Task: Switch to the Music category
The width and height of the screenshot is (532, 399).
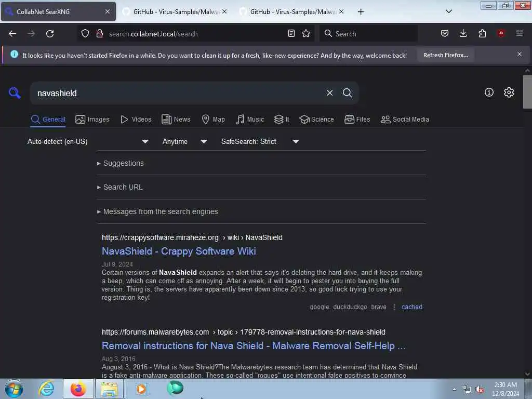Action: coord(250,119)
